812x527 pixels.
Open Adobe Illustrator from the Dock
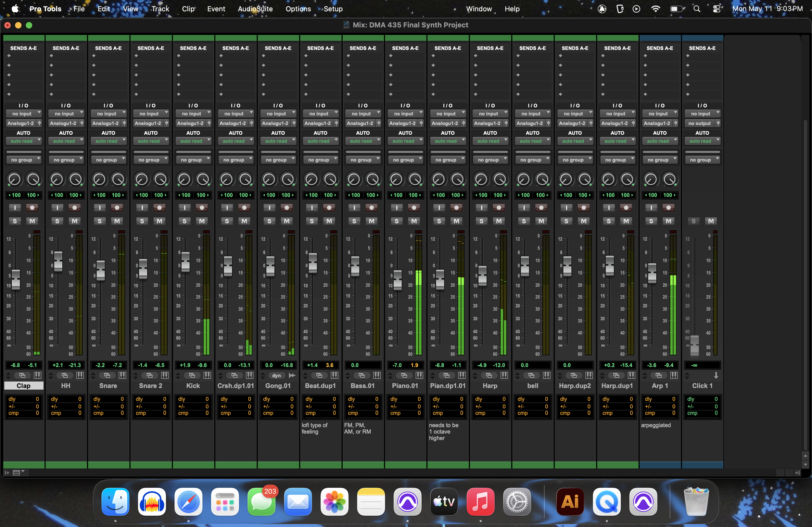[x=570, y=501]
